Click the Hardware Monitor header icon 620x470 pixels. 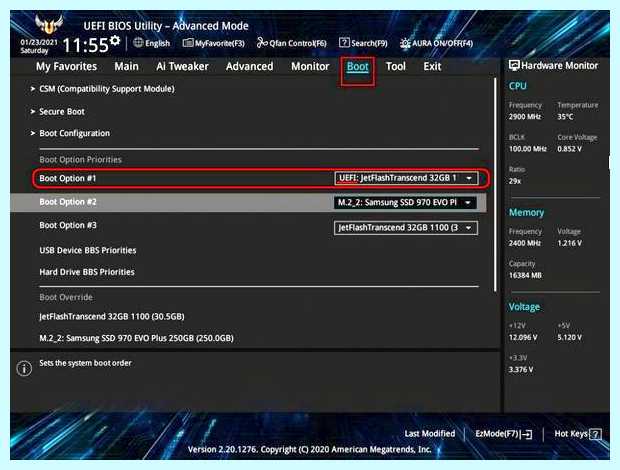click(514, 66)
